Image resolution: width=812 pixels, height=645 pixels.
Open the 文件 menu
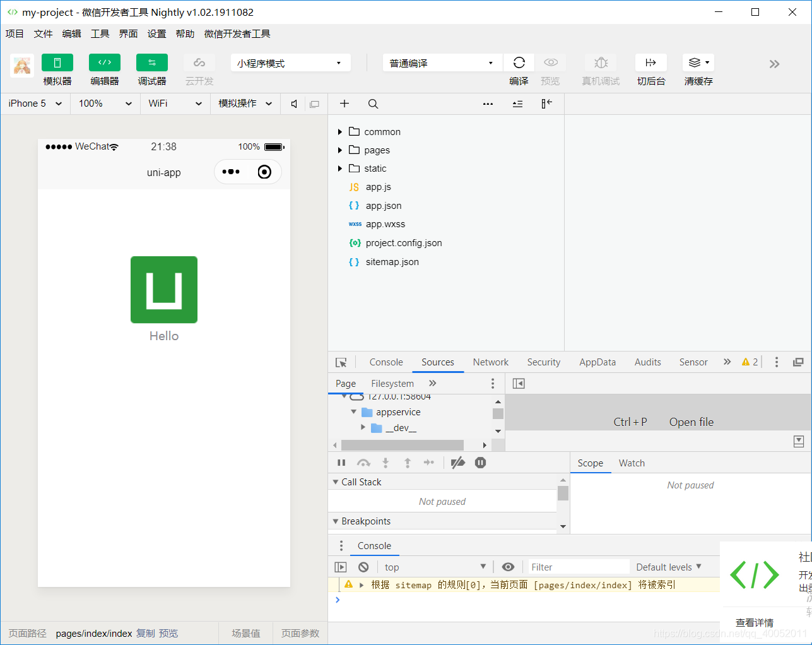point(43,34)
